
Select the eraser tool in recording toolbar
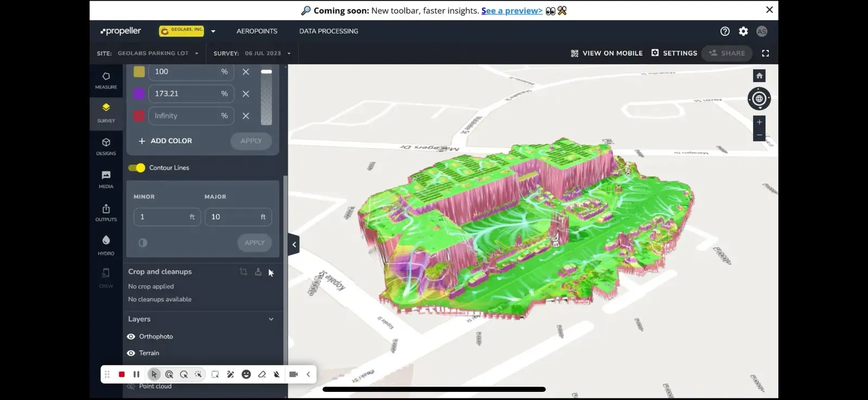(x=261, y=375)
